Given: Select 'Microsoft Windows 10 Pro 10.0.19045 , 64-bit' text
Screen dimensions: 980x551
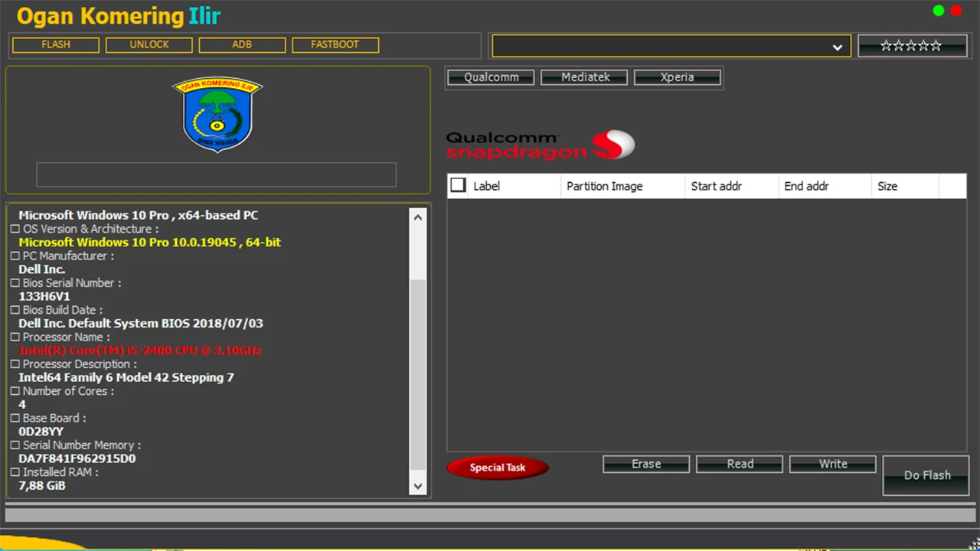Looking at the screenshot, I should (149, 242).
